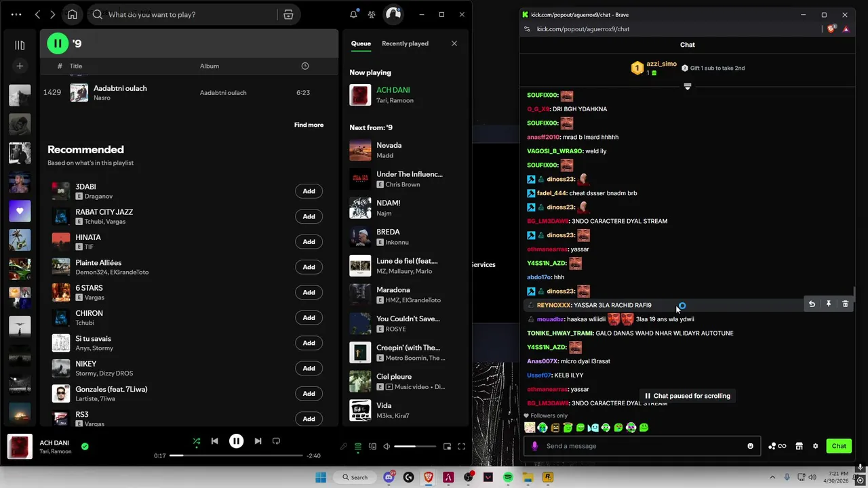Pause playback in the bottom player bar

click(x=236, y=441)
